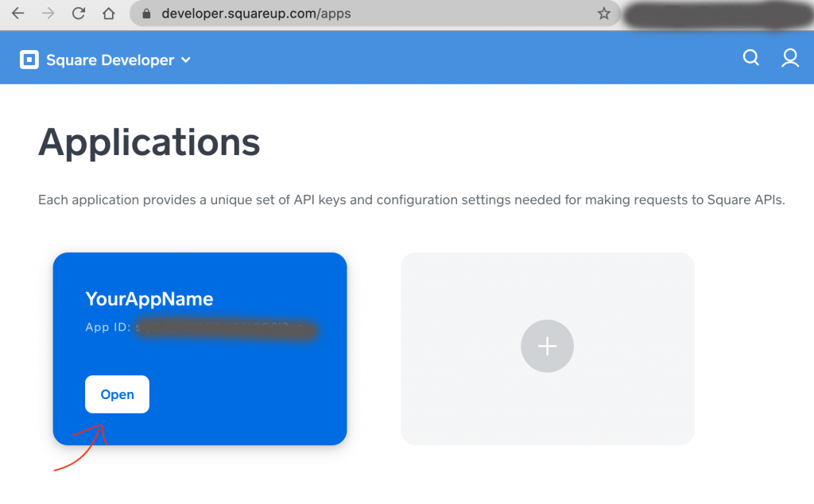
Task: Select the developer.squareup.com/apps address bar
Action: (375, 14)
